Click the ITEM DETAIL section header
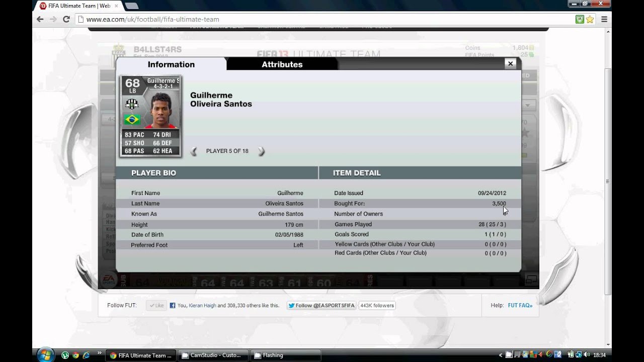The width and height of the screenshot is (644, 362). pos(357,173)
